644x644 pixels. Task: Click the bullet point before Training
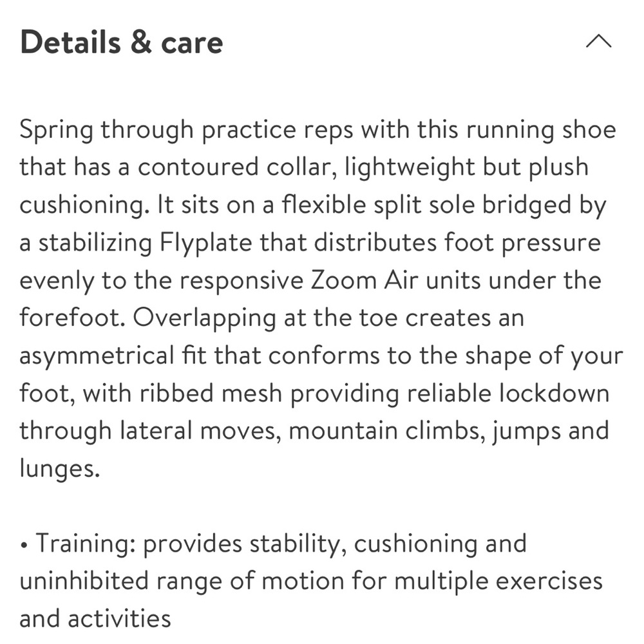[24, 546]
